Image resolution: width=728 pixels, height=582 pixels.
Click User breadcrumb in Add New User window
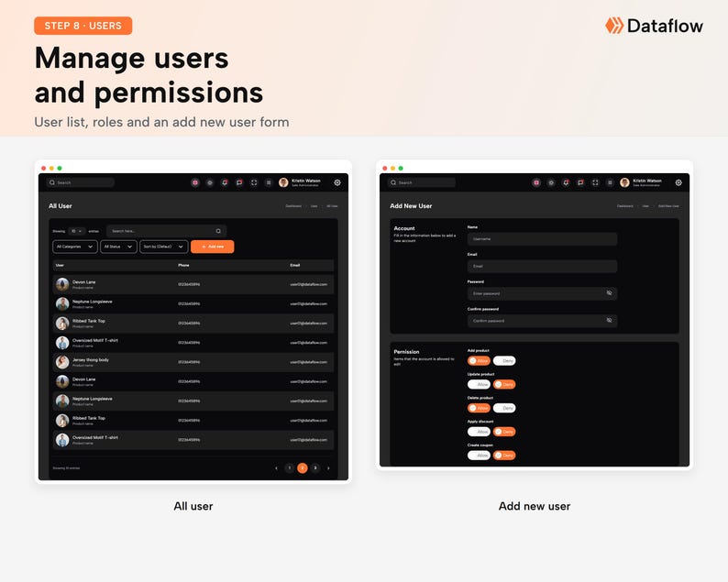click(x=645, y=206)
